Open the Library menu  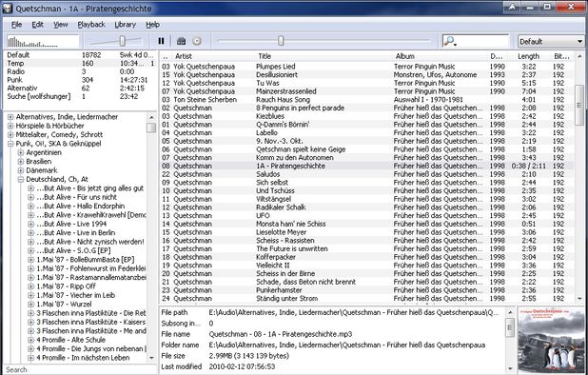coord(126,25)
